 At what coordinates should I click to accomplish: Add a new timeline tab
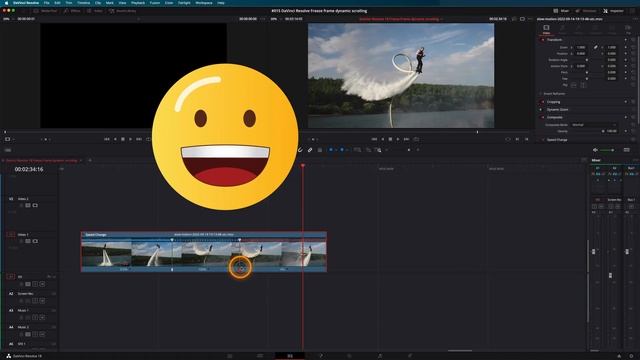tap(90, 160)
